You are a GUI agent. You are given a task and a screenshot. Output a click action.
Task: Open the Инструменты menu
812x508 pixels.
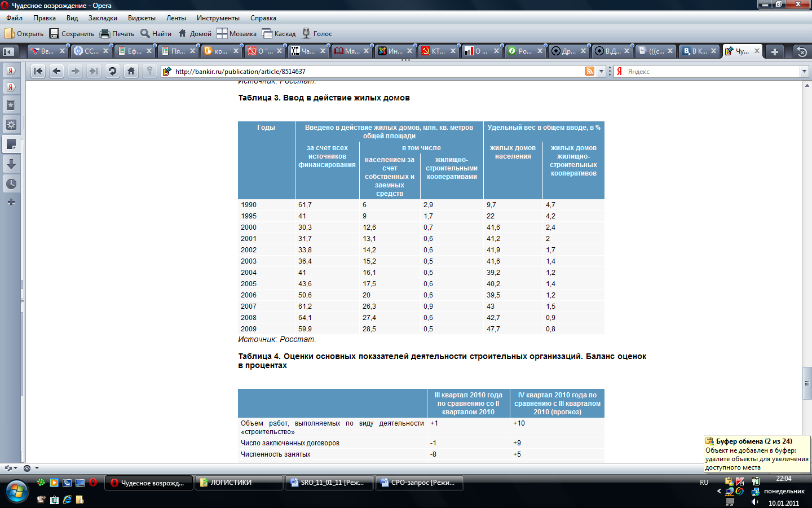tap(218, 18)
